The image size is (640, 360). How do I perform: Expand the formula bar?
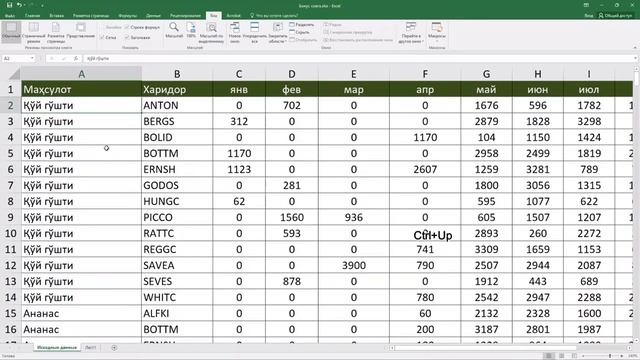636,58
